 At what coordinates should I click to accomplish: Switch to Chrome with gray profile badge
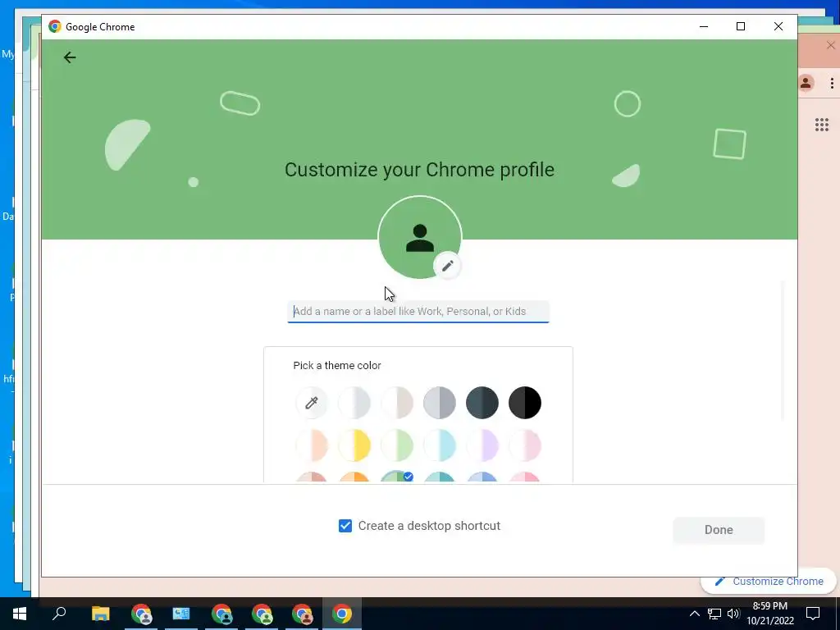(x=141, y=614)
